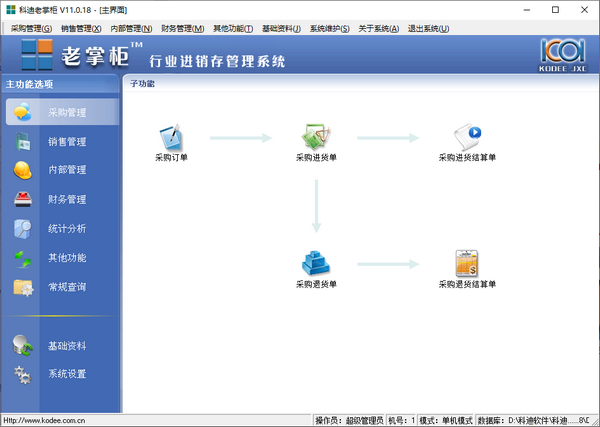Click the 内部管理 hard hat icon
The height and width of the screenshot is (427, 600).
(x=23, y=170)
